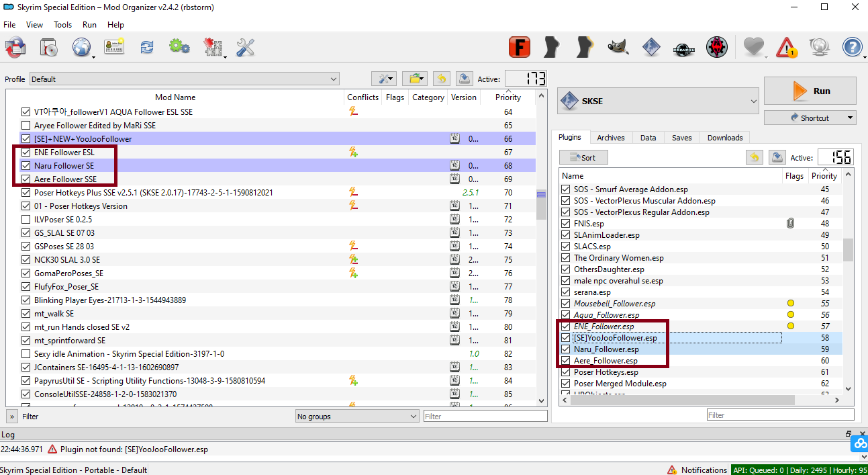The image size is (868, 475).
Task: Open the folder shortcuts dropdown
Action: (x=415, y=79)
